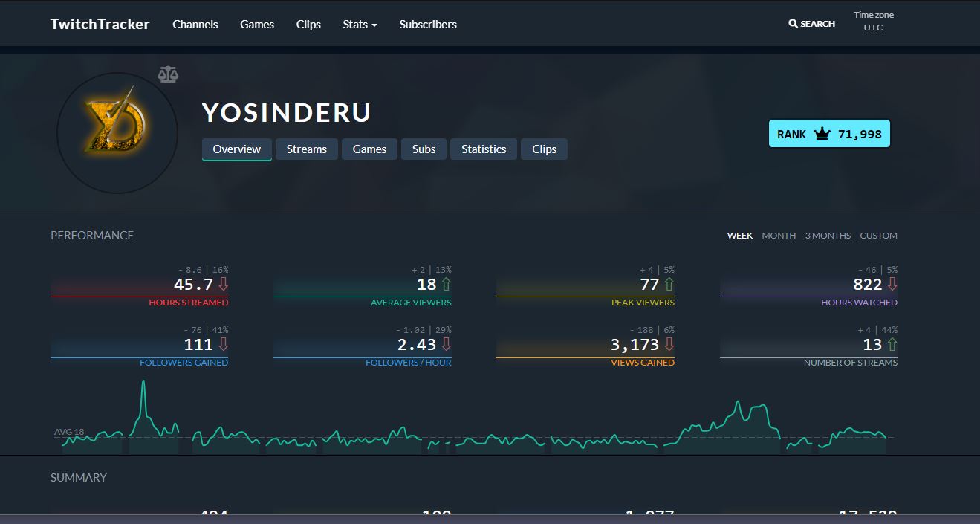Click the TwitchTracker logo
This screenshot has height=524, width=980.
point(100,24)
